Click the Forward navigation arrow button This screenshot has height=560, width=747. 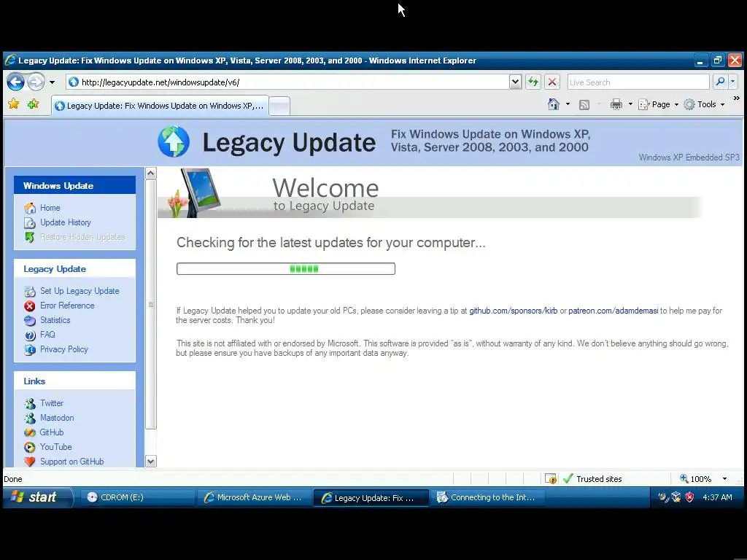[36, 82]
